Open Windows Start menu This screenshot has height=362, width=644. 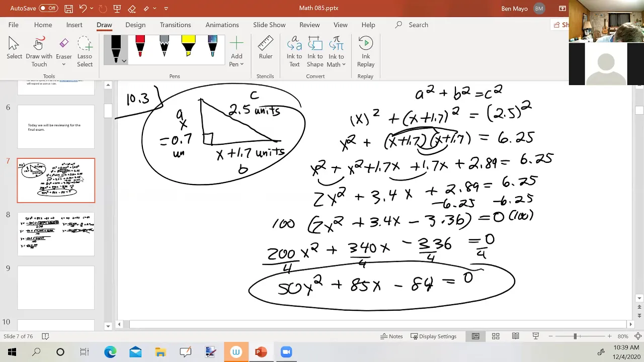[12, 352]
